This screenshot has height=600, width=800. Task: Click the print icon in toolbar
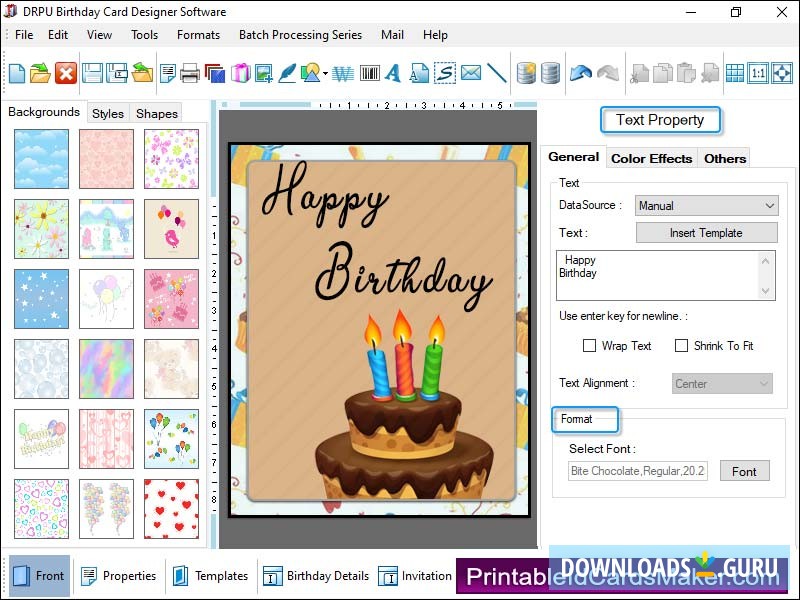pyautogui.click(x=190, y=73)
